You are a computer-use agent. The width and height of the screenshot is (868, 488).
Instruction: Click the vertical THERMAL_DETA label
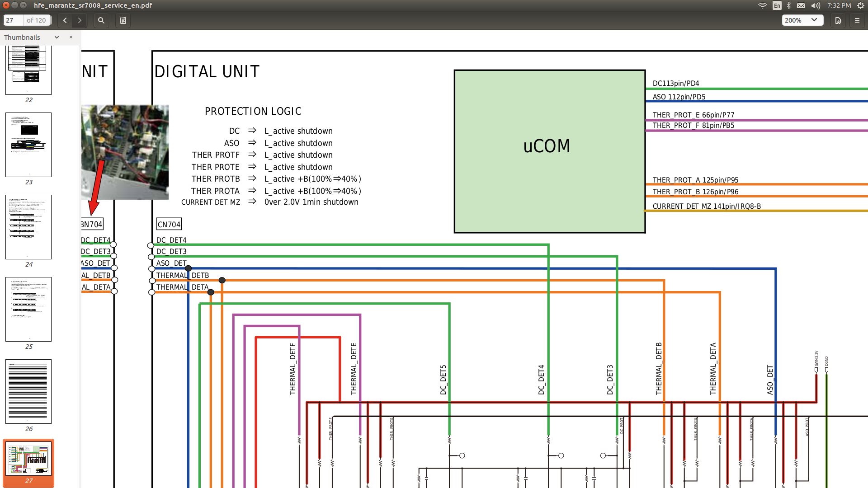tap(713, 369)
